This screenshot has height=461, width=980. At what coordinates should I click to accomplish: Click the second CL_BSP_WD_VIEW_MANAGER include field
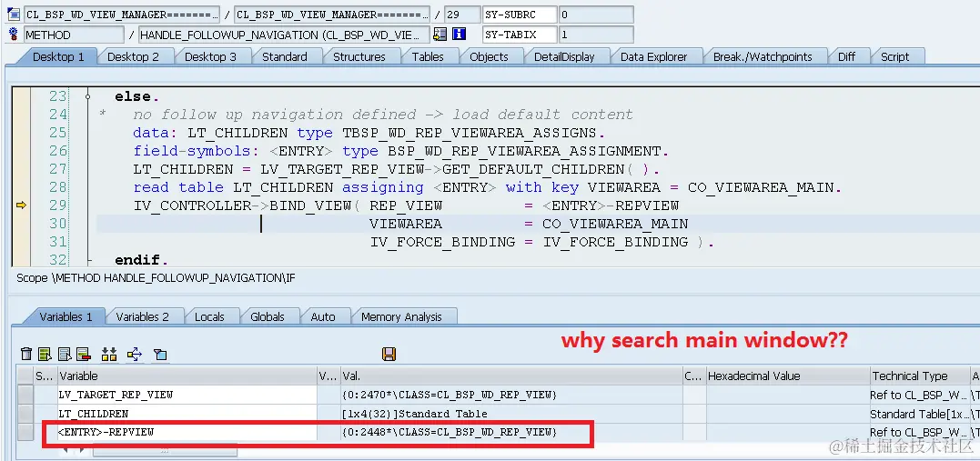pos(332,15)
